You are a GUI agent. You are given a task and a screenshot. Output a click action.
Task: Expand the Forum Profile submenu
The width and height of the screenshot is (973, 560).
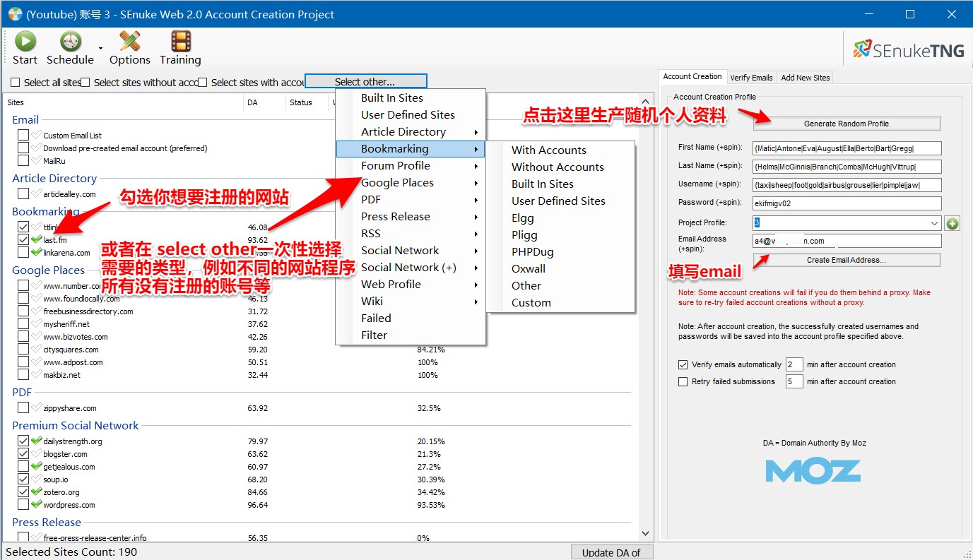(x=411, y=166)
